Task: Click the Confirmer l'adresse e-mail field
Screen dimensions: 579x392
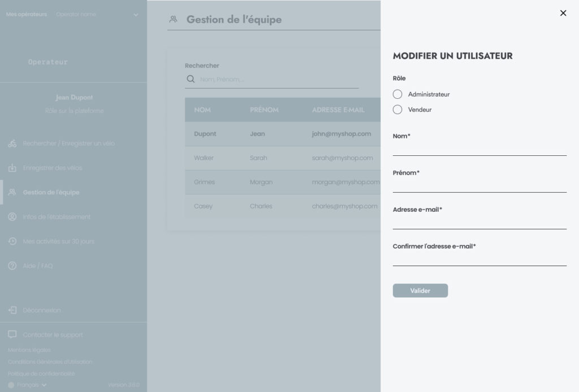Action: [479, 259]
